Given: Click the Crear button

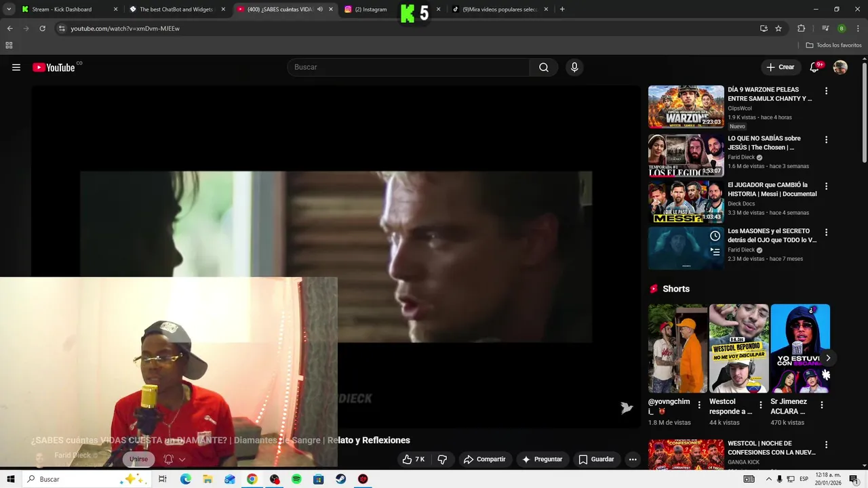Looking at the screenshot, I should point(780,67).
